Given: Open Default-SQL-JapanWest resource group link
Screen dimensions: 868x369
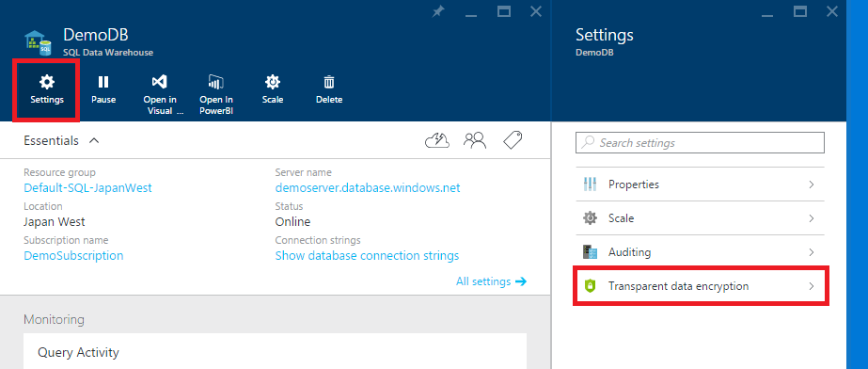Looking at the screenshot, I should 87,188.
